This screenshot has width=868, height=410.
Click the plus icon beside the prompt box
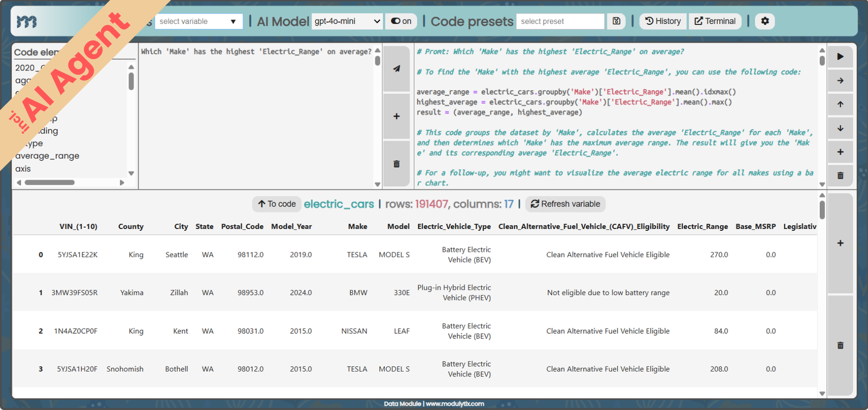397,116
